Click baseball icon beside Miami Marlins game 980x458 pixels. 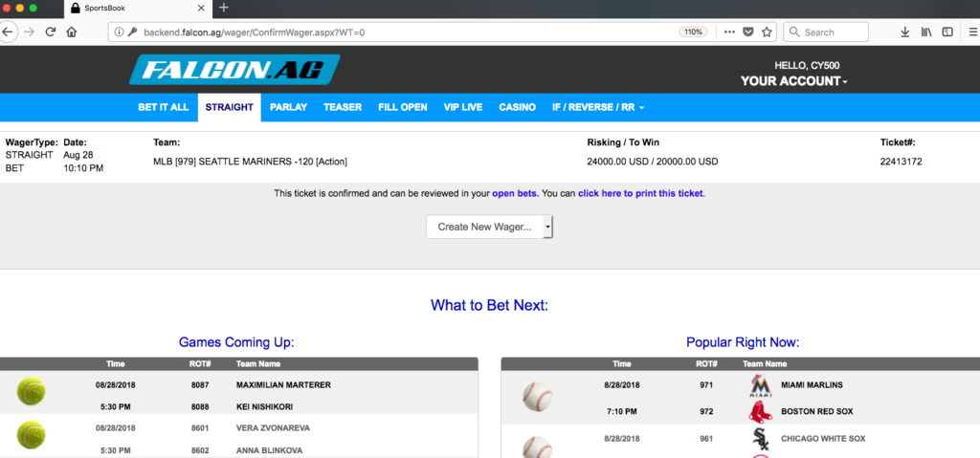[x=537, y=396]
